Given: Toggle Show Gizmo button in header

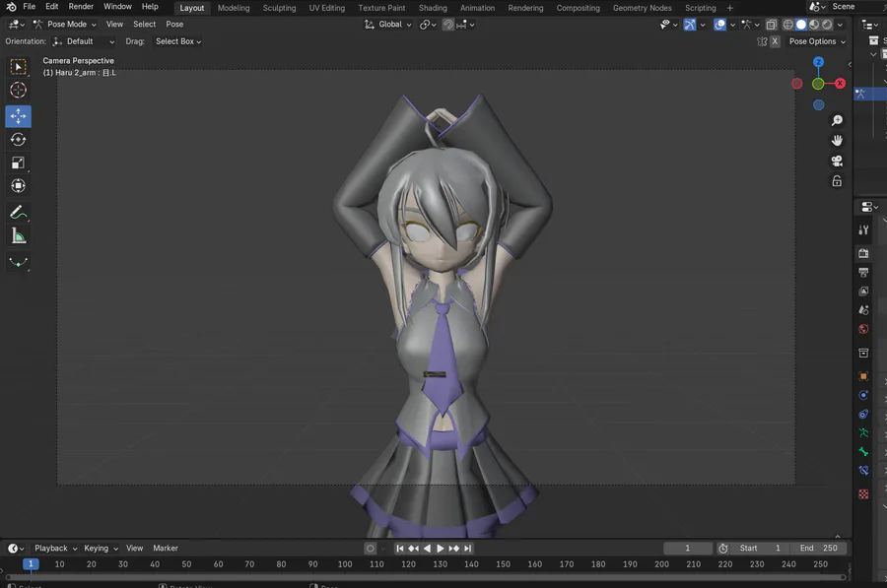Looking at the screenshot, I should coord(690,25).
